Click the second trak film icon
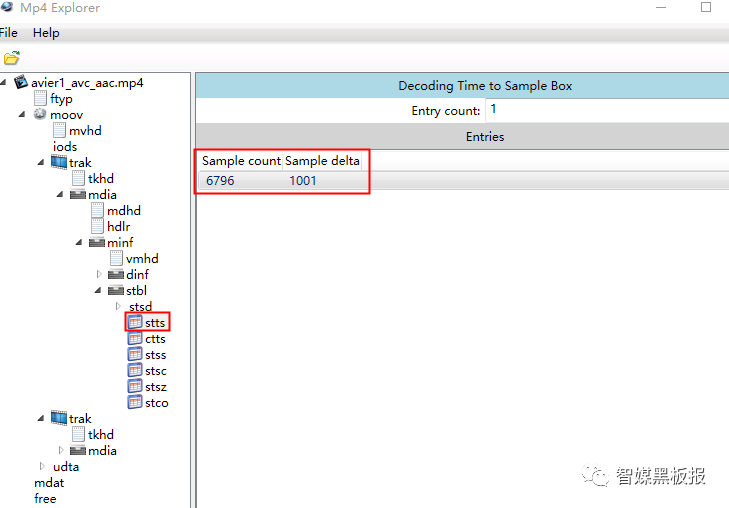The height and width of the screenshot is (508, 729). pyautogui.click(x=59, y=418)
